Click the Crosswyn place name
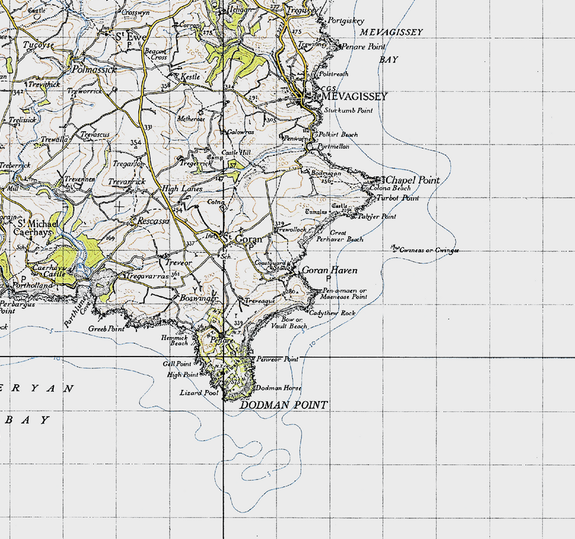The height and width of the screenshot is (539, 575). (135, 12)
